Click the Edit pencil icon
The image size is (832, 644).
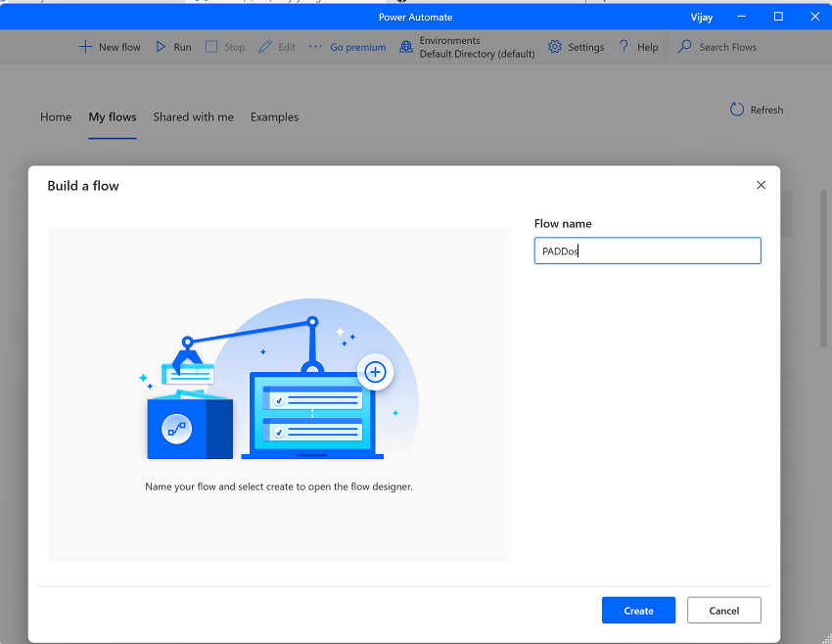coord(265,47)
